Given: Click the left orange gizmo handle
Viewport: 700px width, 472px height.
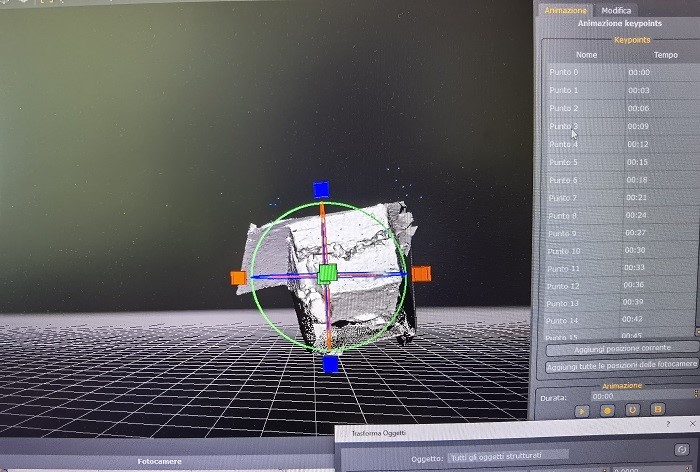Looking at the screenshot, I should [x=238, y=278].
